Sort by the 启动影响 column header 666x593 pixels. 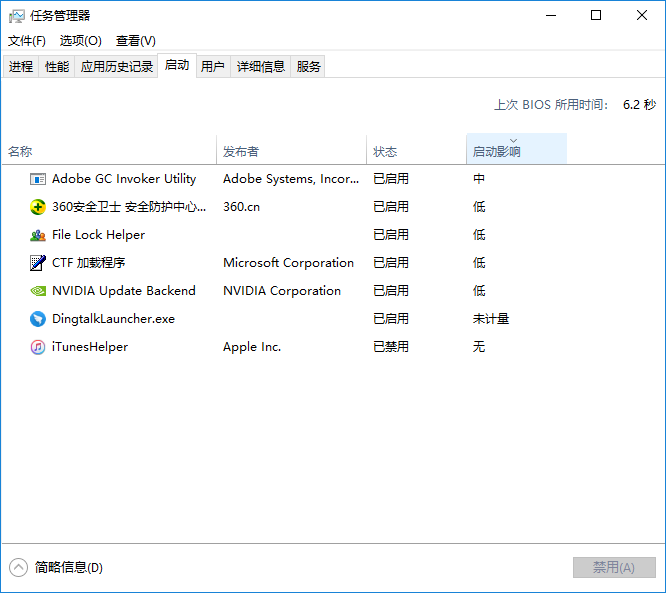tap(516, 149)
